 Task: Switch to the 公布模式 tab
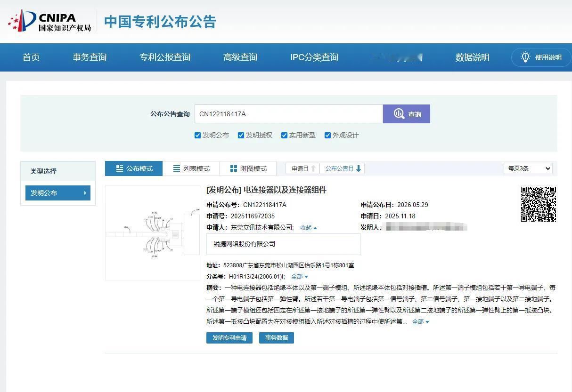(x=134, y=168)
